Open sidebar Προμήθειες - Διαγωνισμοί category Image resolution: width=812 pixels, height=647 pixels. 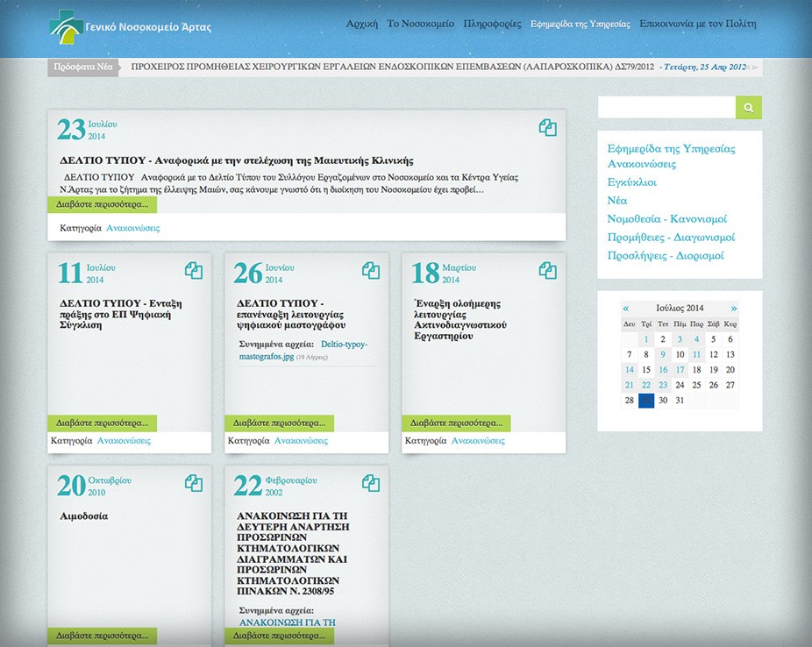click(x=671, y=237)
